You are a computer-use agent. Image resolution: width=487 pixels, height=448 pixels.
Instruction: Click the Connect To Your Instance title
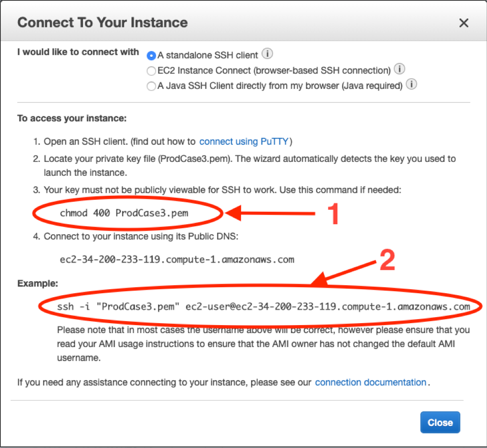102,22
